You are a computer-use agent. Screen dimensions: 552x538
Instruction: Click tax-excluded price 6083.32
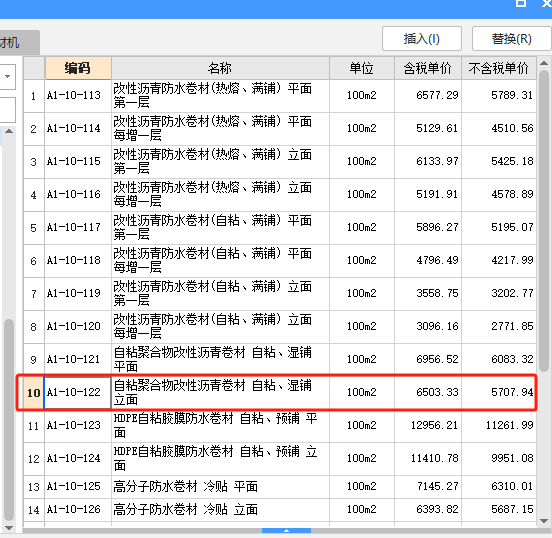click(512, 359)
